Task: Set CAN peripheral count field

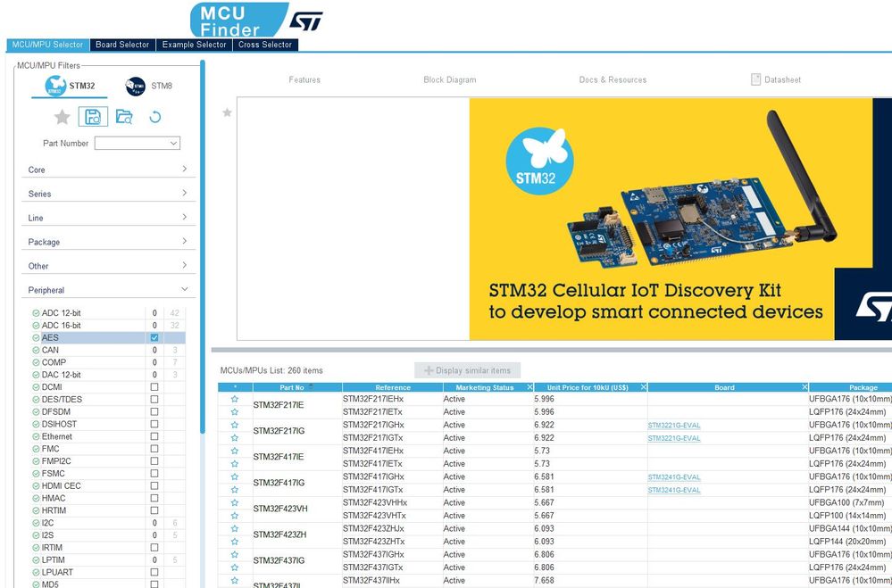Action: (154, 351)
